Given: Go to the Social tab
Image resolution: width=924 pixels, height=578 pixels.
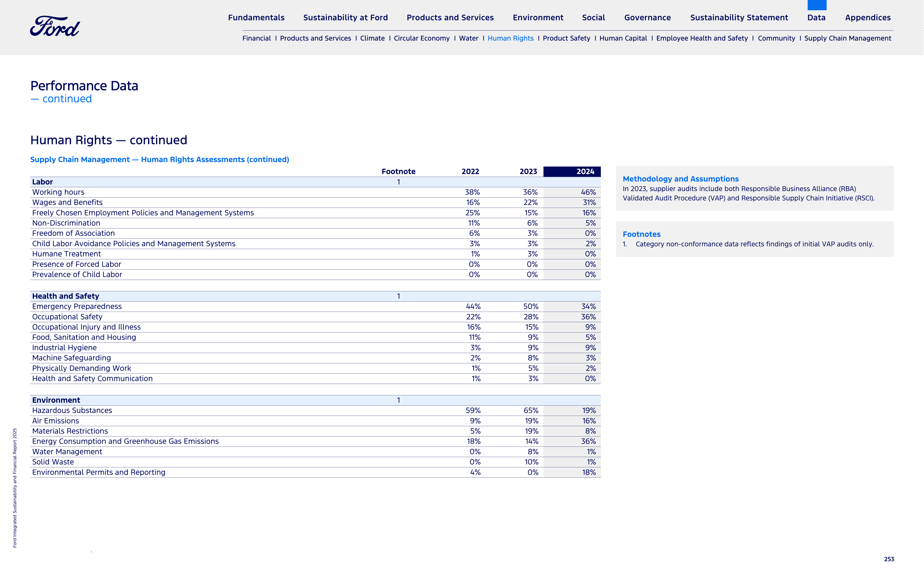Looking at the screenshot, I should [x=594, y=18].
